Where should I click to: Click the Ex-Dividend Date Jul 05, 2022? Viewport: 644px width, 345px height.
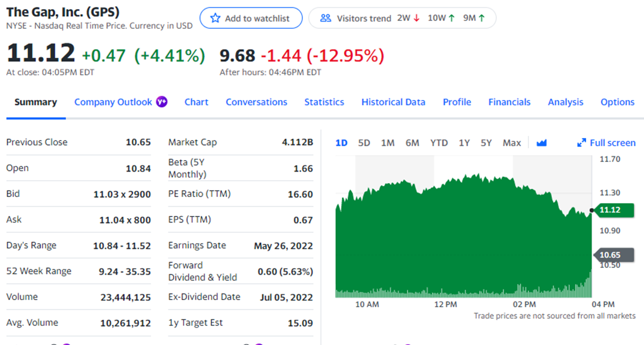[x=286, y=297]
